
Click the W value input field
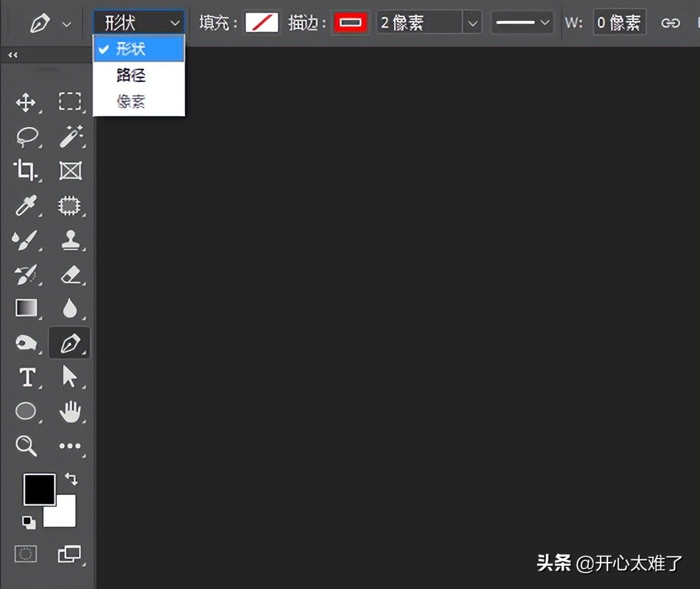click(x=619, y=22)
